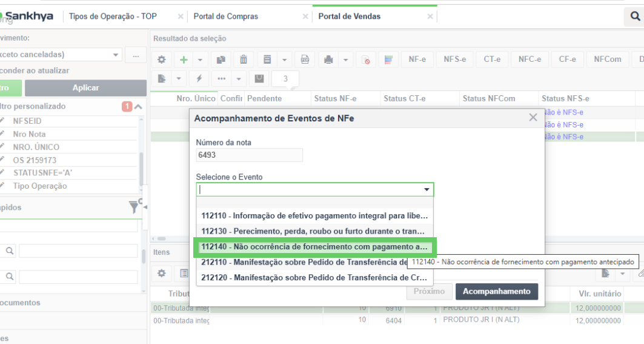This screenshot has width=644, height=344.
Task: Click the green plus add button
Action: (x=184, y=59)
